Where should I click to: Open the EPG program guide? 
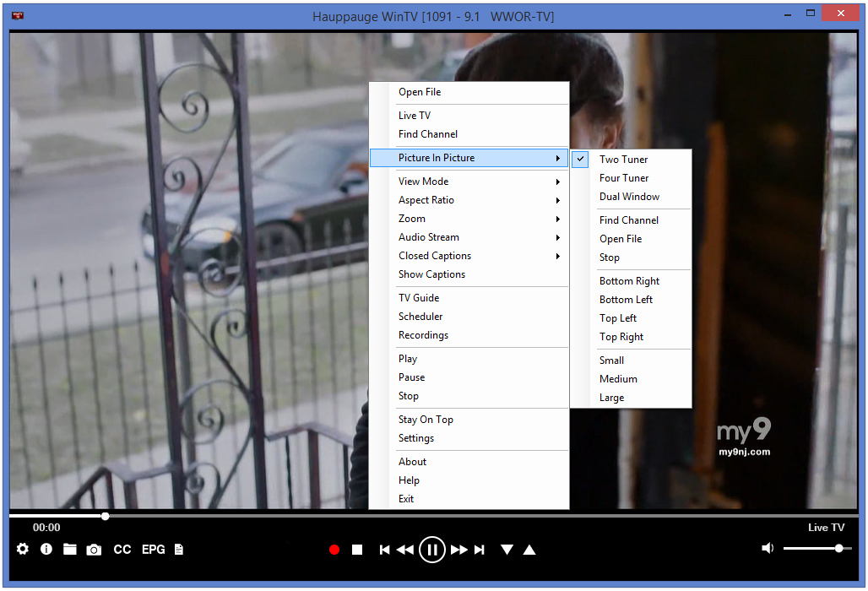click(x=153, y=550)
